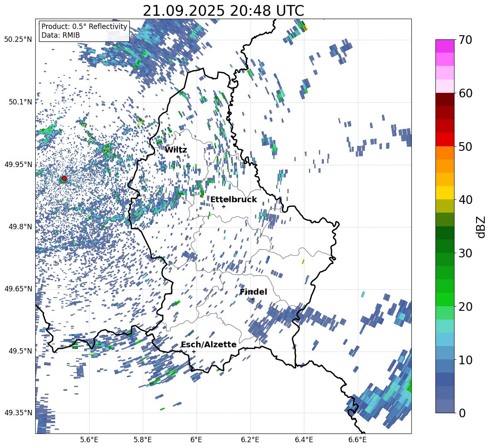The height and width of the screenshot is (448, 491).
Task: Click the 'Data: RMIB' text
Action: (x=61, y=35)
